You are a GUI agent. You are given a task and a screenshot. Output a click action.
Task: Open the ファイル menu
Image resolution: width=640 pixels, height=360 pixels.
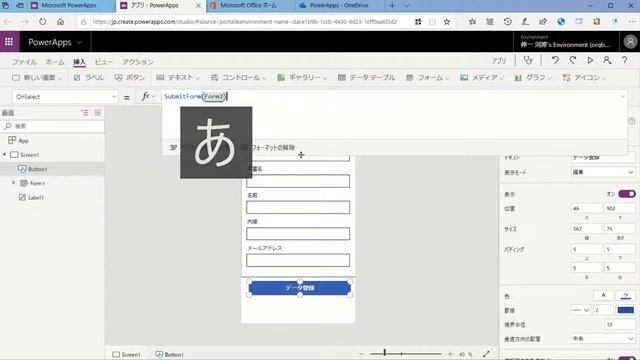click(x=24, y=62)
